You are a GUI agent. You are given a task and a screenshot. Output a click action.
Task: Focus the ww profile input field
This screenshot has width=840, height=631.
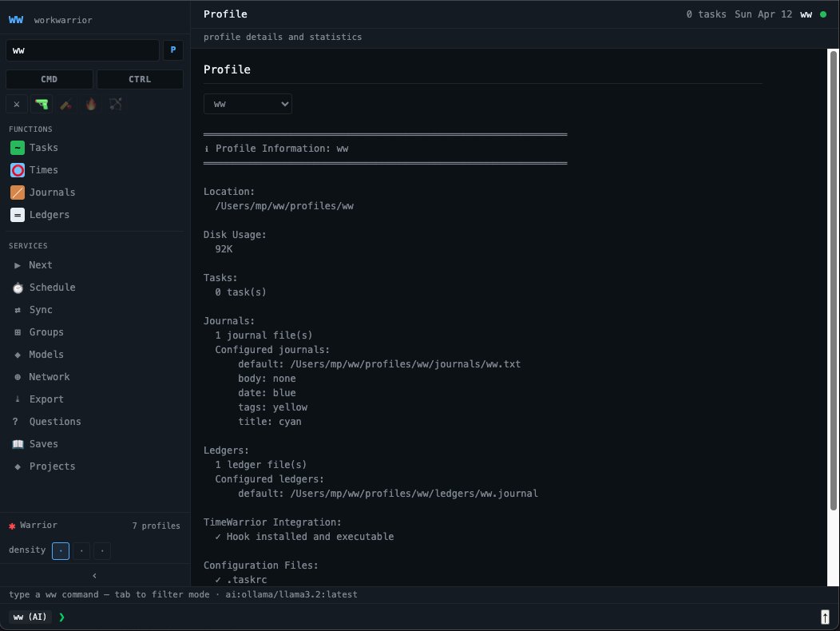(x=82, y=50)
